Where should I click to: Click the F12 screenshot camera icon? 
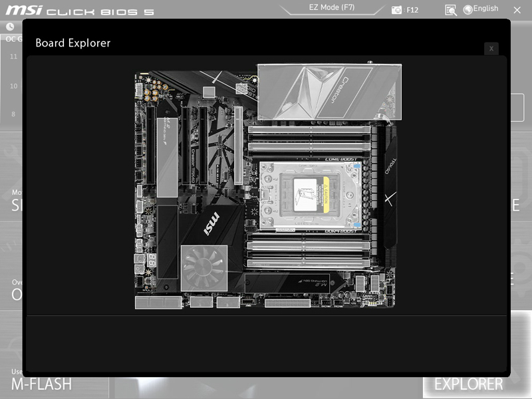(x=396, y=10)
